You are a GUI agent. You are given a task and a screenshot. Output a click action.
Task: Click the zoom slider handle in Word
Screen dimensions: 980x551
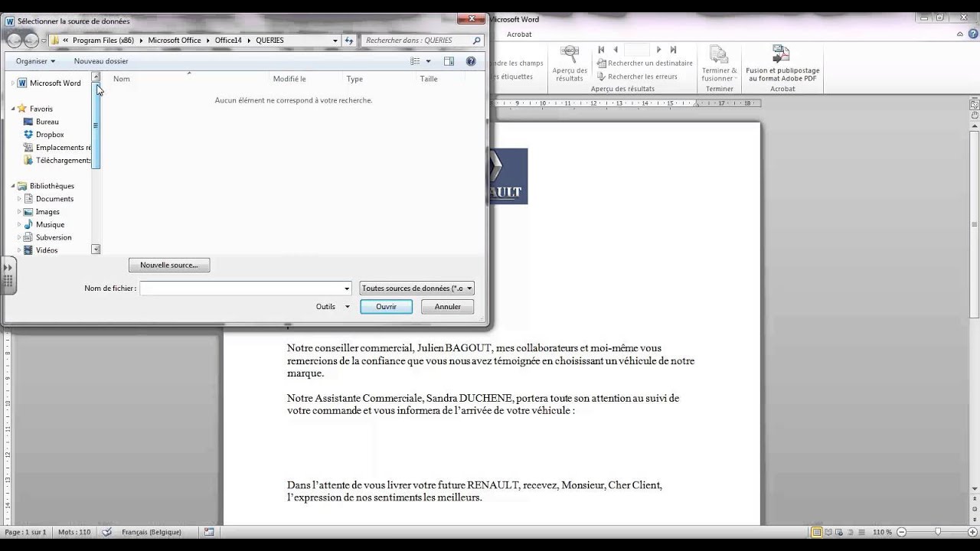938,532
